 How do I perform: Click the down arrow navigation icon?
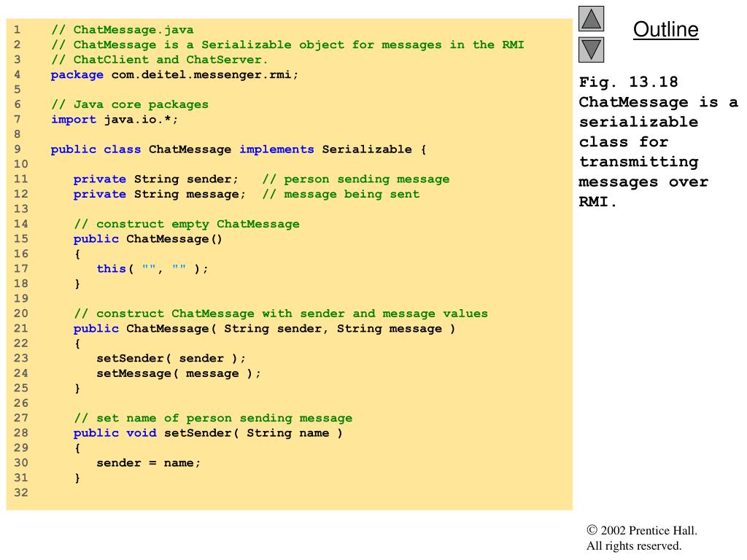click(592, 50)
